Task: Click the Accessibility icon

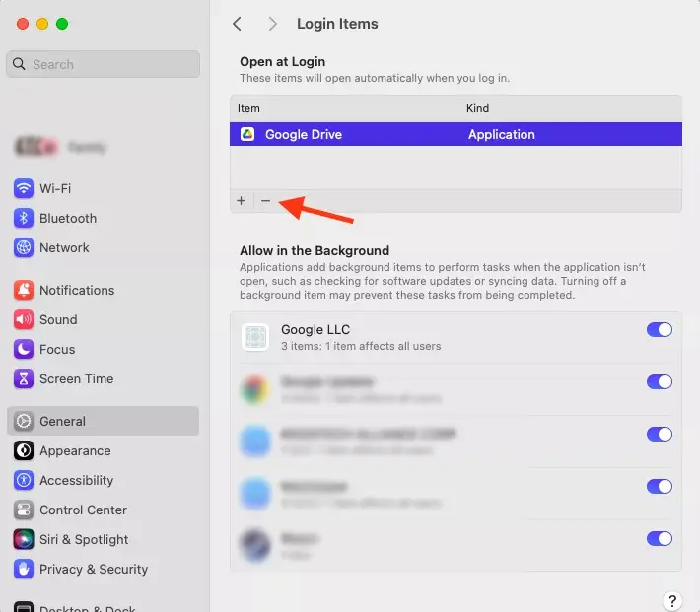Action: click(x=24, y=480)
